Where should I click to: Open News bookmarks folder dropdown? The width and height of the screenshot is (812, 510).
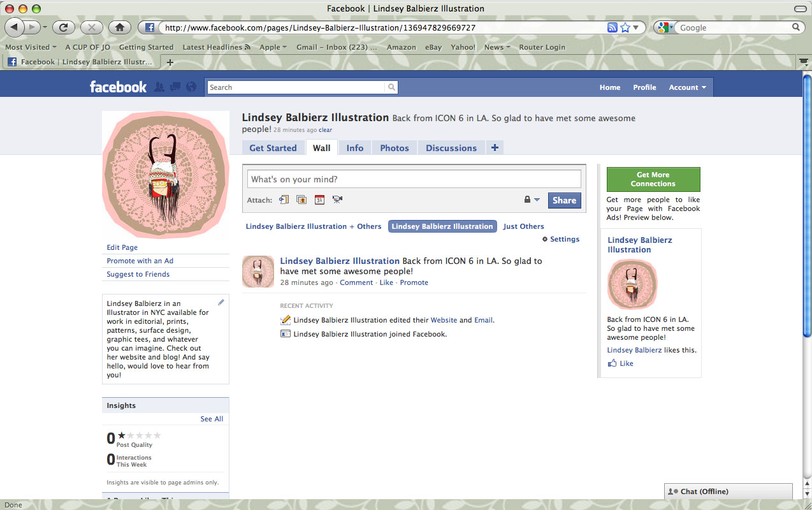(497, 47)
